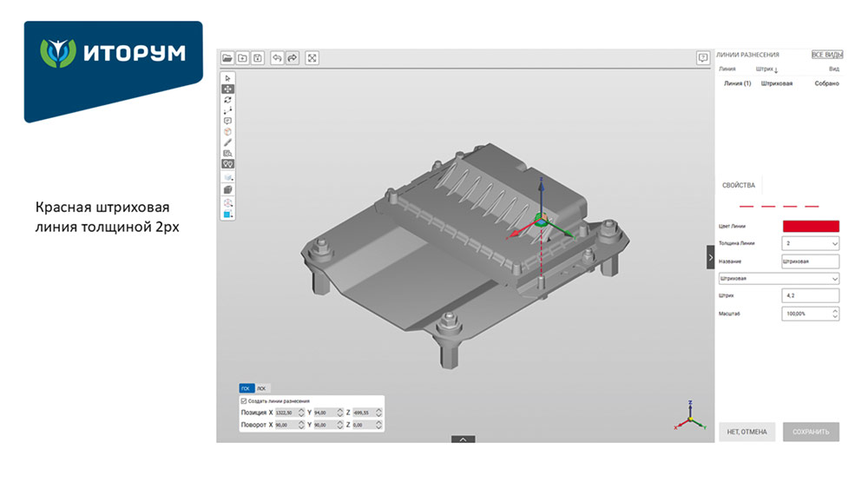Collapse the right panel with the chevron
Screen dimensions: 868x489
click(711, 257)
